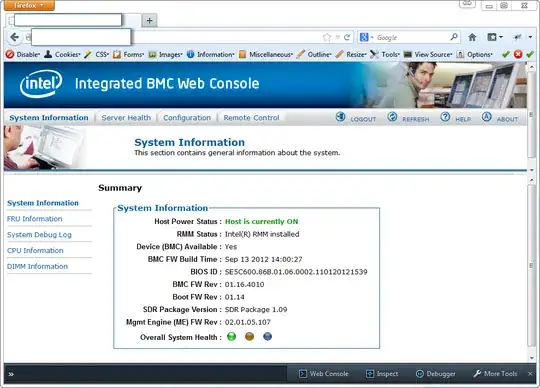540x388 pixels.
Task: Open More Tools menu
Action: [495, 374]
